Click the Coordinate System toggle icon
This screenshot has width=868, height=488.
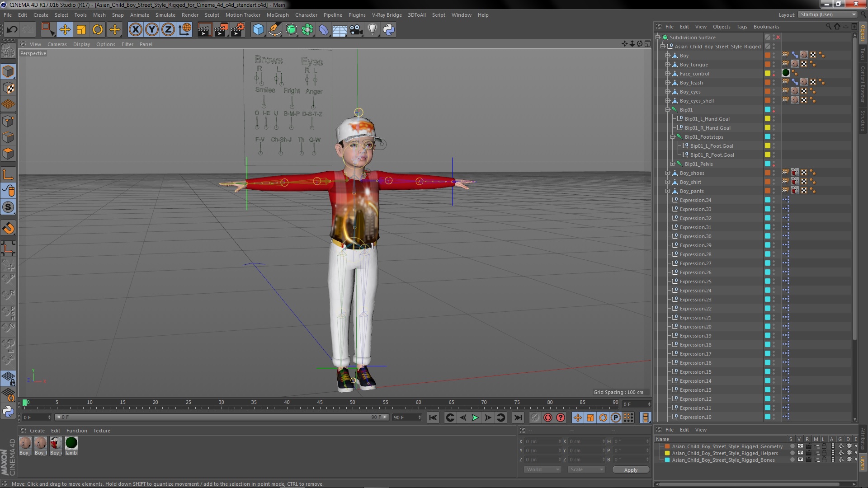pyautogui.click(x=185, y=30)
